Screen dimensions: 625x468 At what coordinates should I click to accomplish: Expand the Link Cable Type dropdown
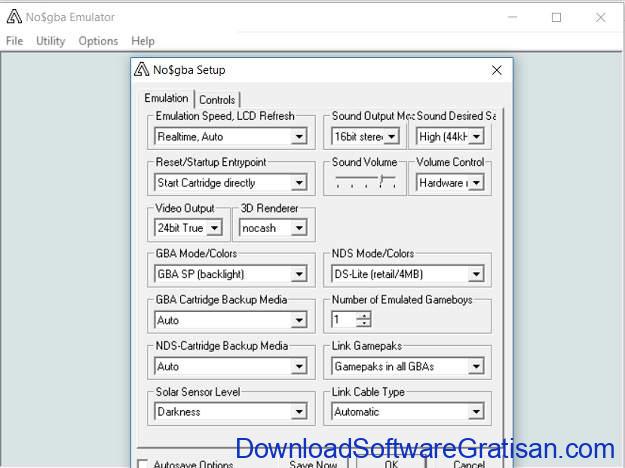(x=476, y=412)
